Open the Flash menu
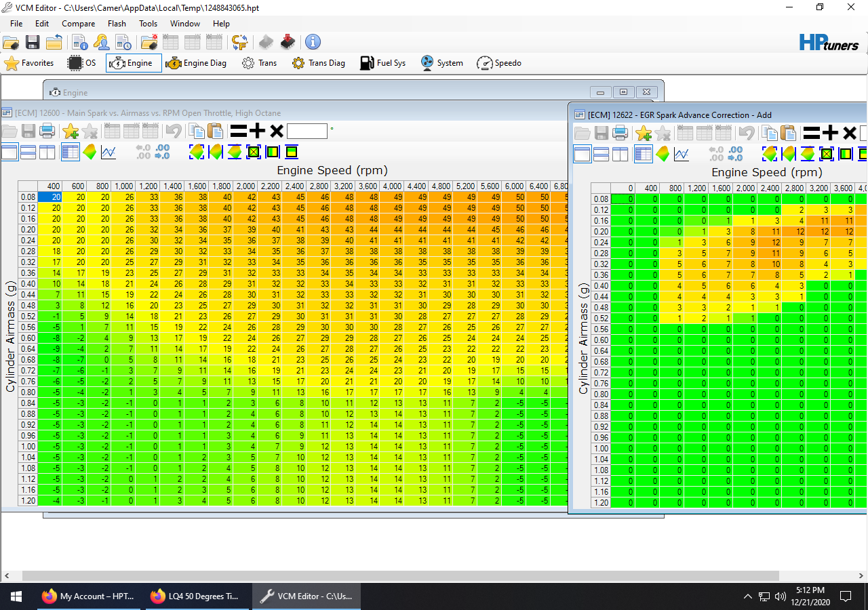Viewport: 868px width, 610px height. click(117, 24)
